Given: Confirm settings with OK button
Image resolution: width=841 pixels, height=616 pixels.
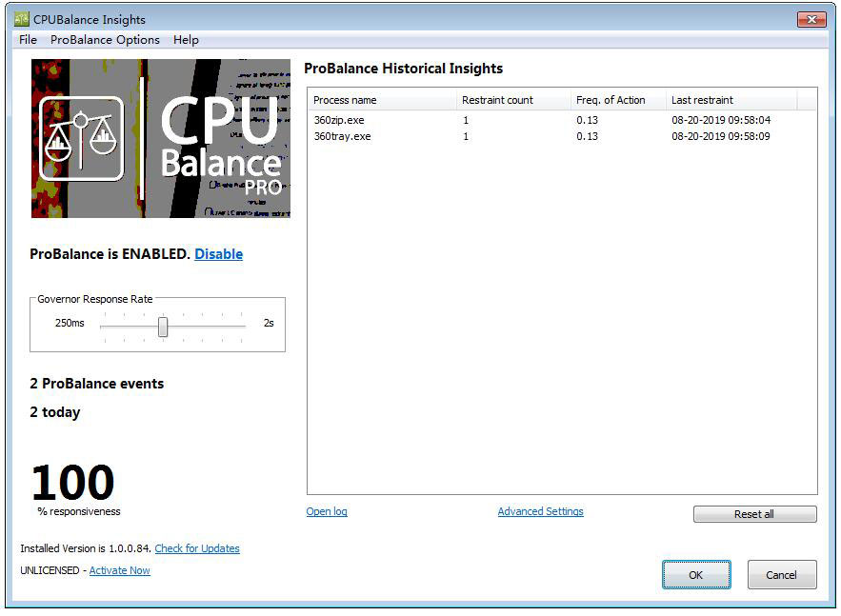Looking at the screenshot, I should 696,575.
